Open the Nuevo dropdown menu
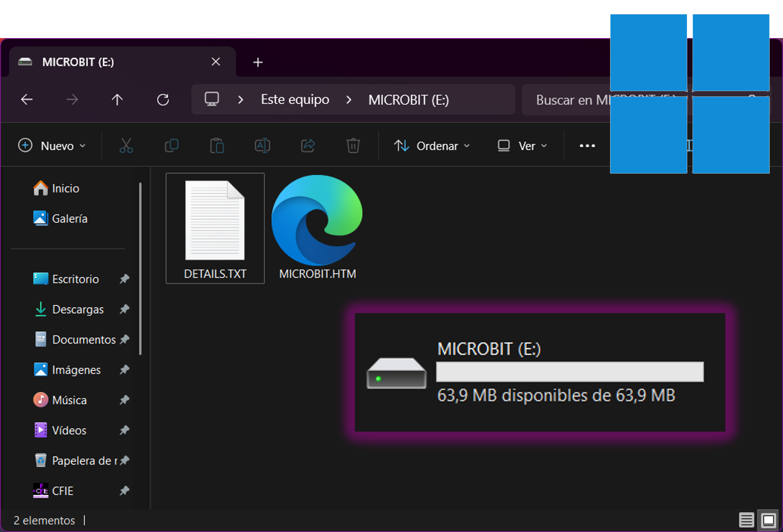Screen dimensions: 783x532 coord(51,146)
